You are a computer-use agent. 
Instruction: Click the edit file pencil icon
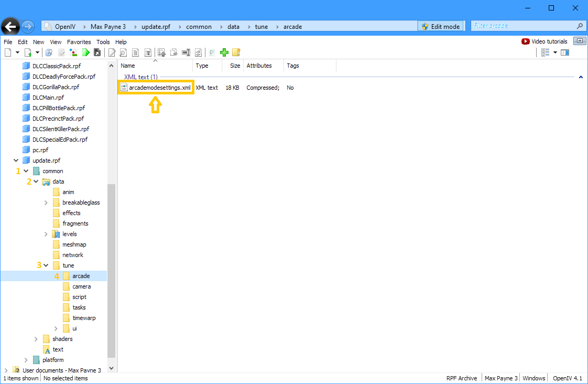(112, 52)
